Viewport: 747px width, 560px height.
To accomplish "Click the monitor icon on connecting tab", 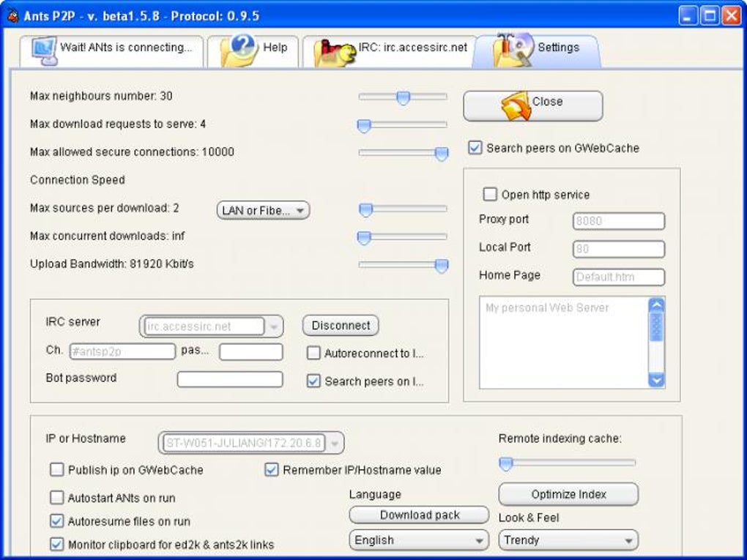I will [x=44, y=51].
